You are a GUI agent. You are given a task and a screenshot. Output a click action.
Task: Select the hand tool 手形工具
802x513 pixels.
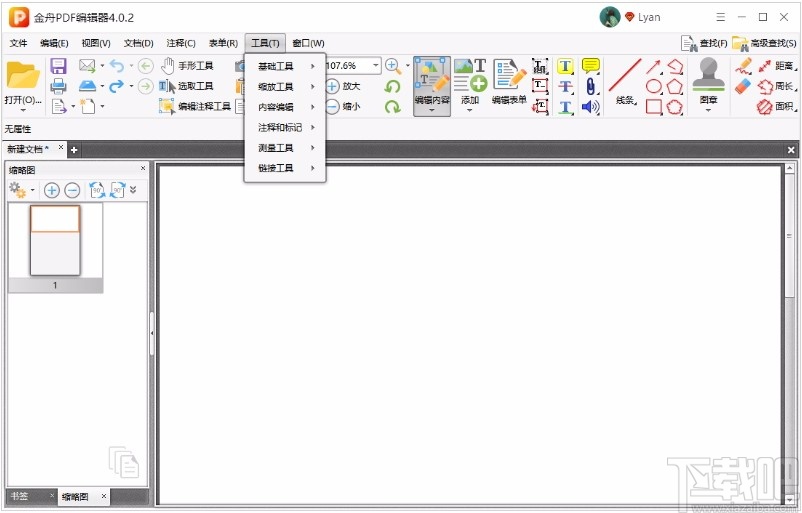187,66
